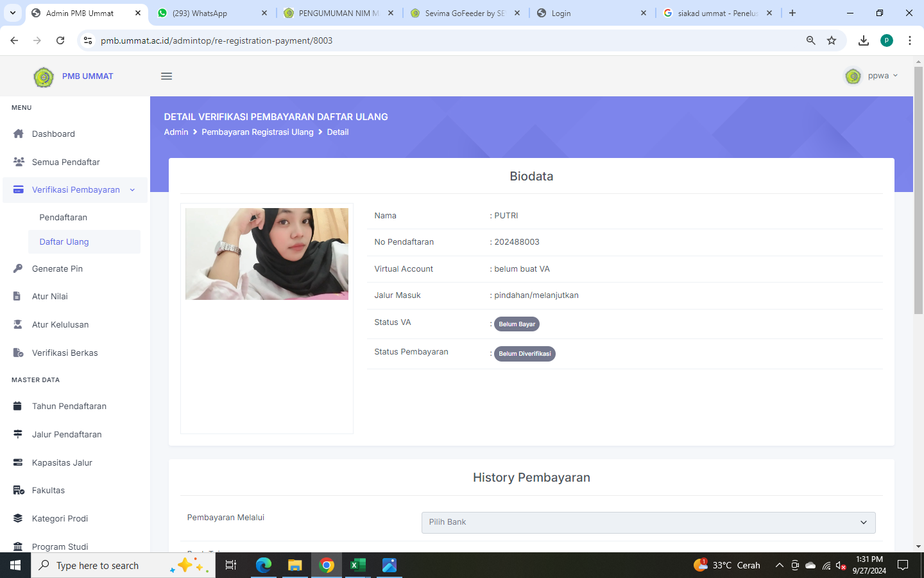Screen dimensions: 924x578
Task: Click the Generate Pin key icon
Action: [18, 268]
